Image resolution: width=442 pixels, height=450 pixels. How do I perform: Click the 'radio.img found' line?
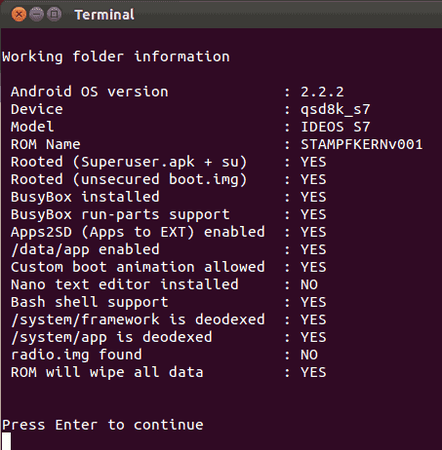tap(164, 355)
